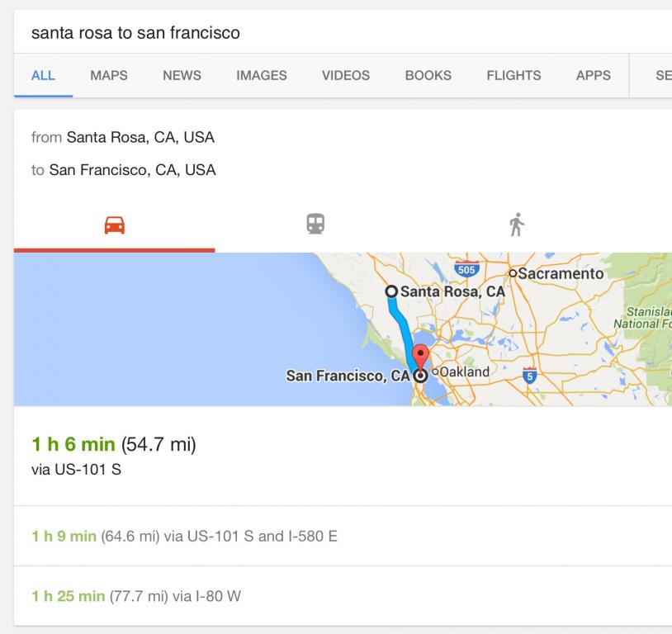Open the NEWS tab

pos(182,75)
